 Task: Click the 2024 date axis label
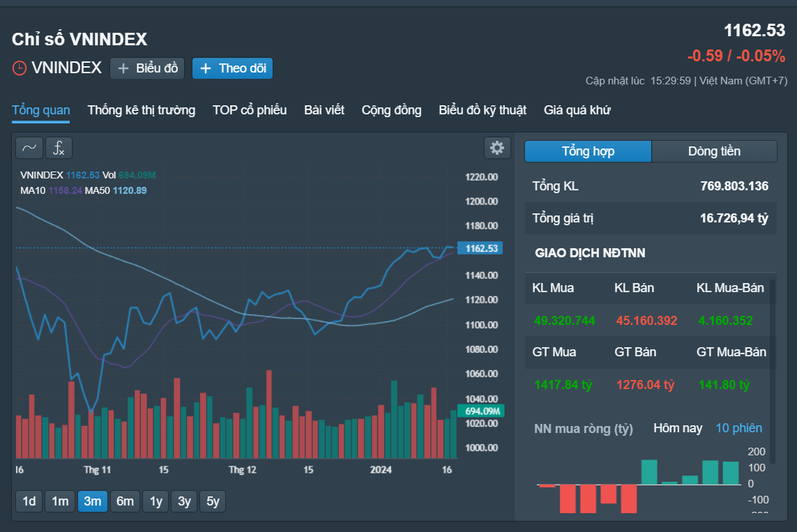click(x=381, y=470)
